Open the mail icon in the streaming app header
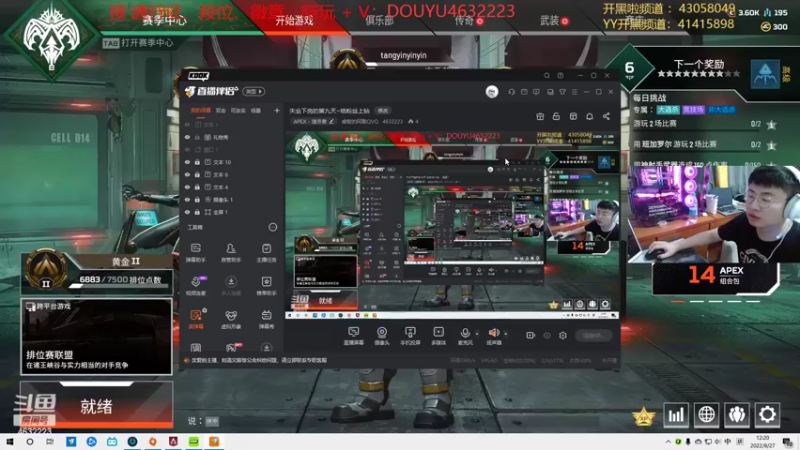 pyautogui.click(x=524, y=92)
